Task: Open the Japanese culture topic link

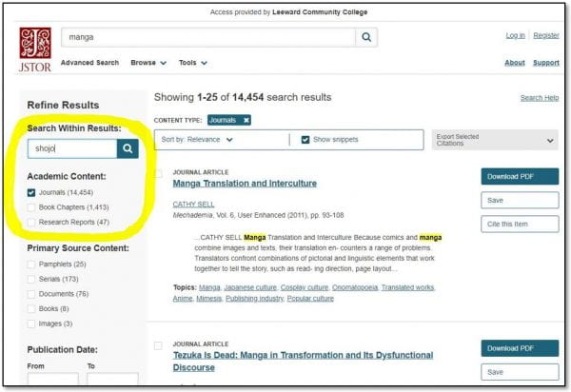Action: point(250,287)
